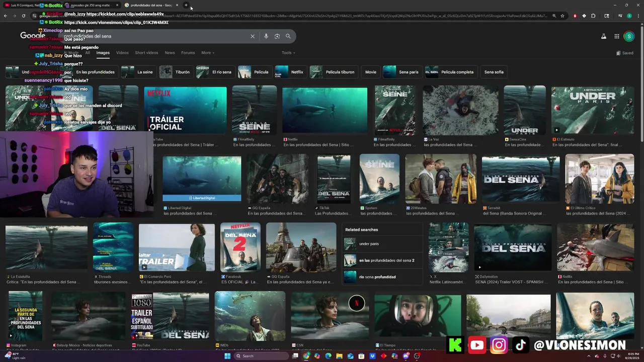Open the Google account avatar menu
This screenshot has height=362, width=644.
(629, 36)
